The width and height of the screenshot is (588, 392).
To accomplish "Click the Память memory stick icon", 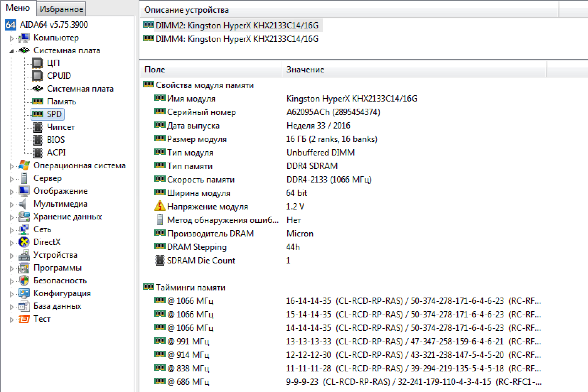I will [x=37, y=102].
